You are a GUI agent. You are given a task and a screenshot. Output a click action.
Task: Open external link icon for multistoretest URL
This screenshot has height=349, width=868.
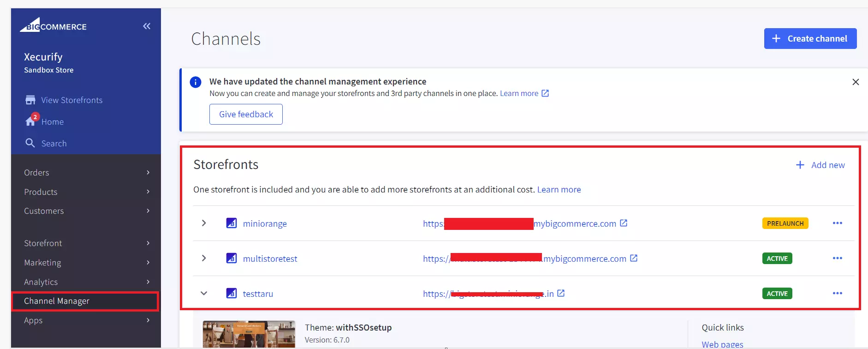tap(634, 258)
